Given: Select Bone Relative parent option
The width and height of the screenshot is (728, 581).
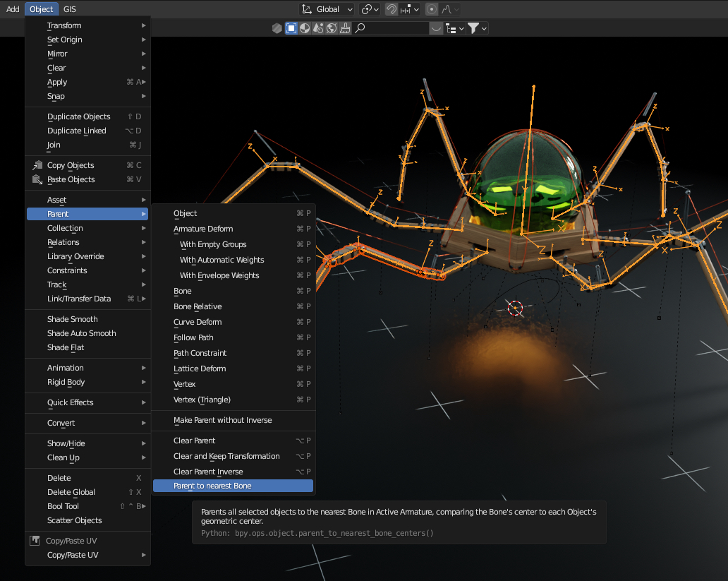Looking at the screenshot, I should pyautogui.click(x=233, y=306).
